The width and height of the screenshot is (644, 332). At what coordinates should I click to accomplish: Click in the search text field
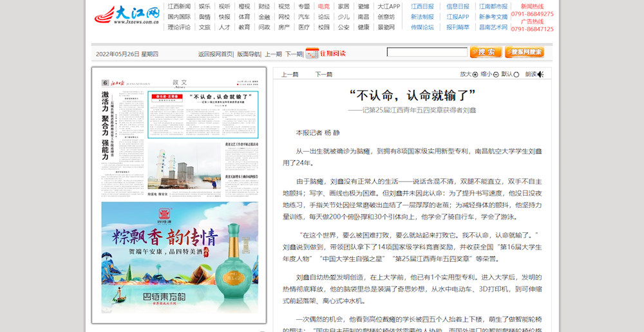(x=427, y=52)
